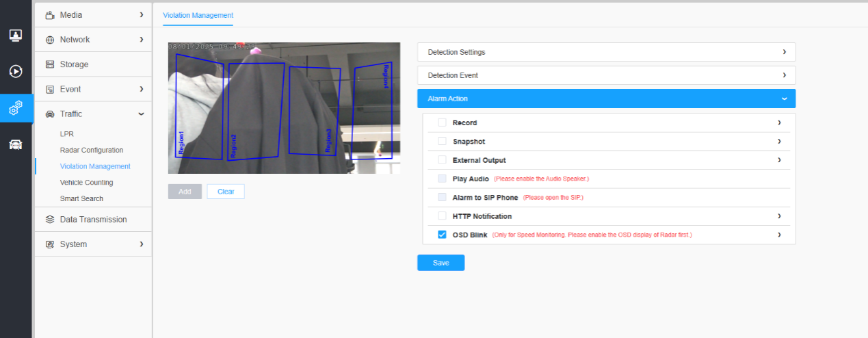Tick the Alarm to SIP Phone checkbox
The width and height of the screenshot is (868, 338).
click(442, 197)
